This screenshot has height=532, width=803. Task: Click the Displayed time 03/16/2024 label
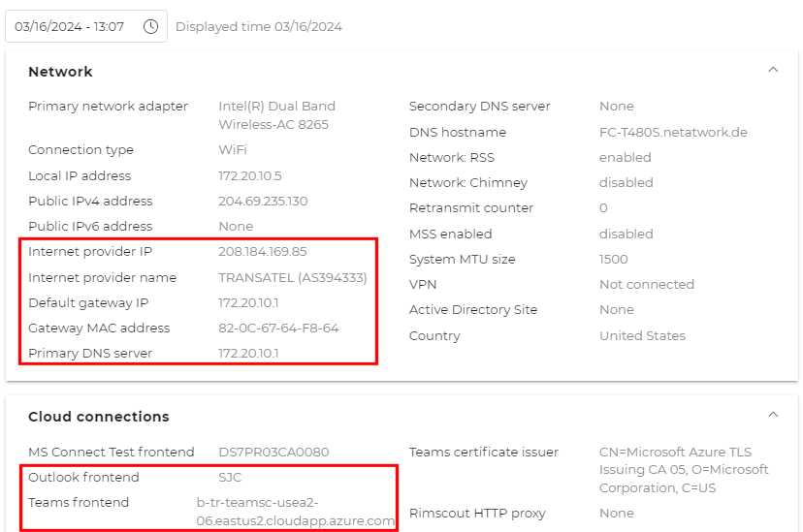(259, 26)
